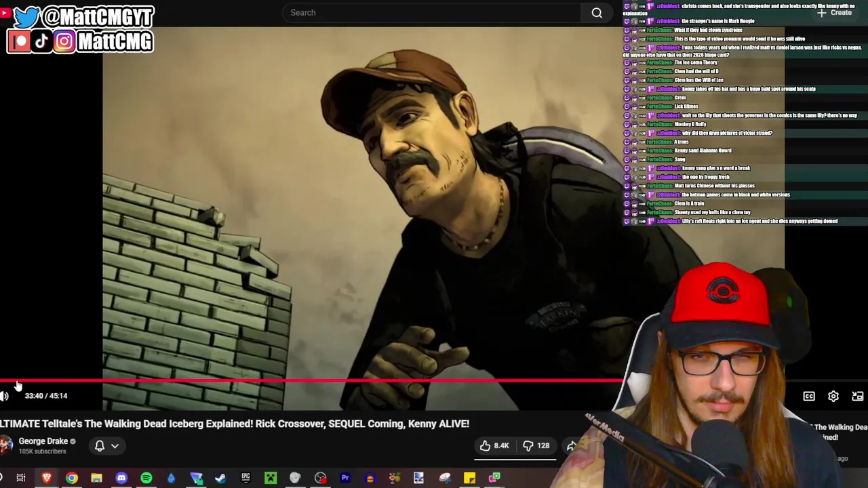Seek on the red video progress bar
Image resolution: width=868 pixels, height=488 pixels.
coord(312,381)
